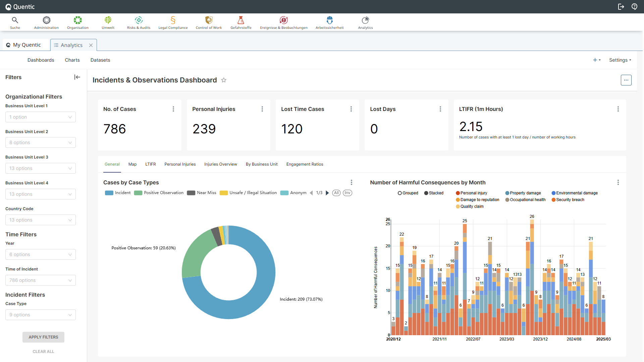Screen dimensions: 644x362
Task: Toggle the Security breach legend series
Action: tap(568, 200)
